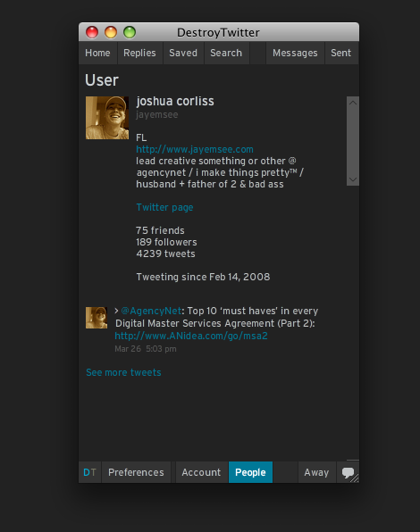
Task: Open the Messages tab
Action: [295, 53]
